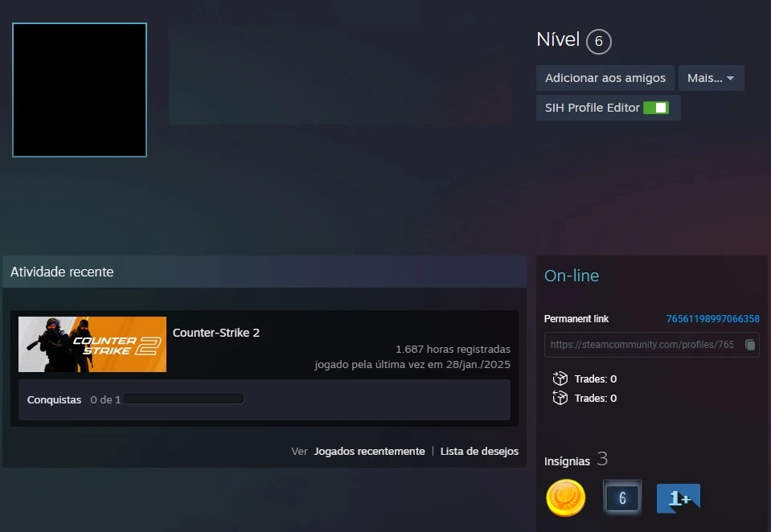Go to Lista de desejos
The height and width of the screenshot is (532, 771).
(479, 452)
